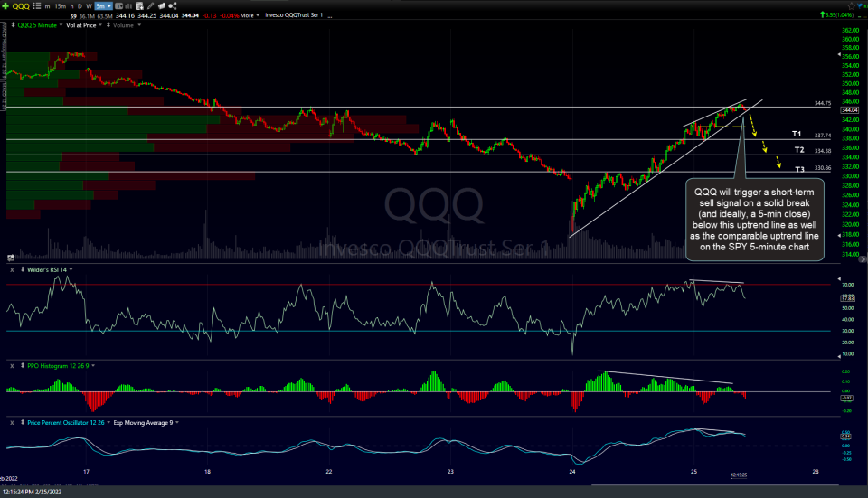The height and width of the screenshot is (498, 868).
Task: Select the Daily (D) timeframe
Action: click(80, 6)
